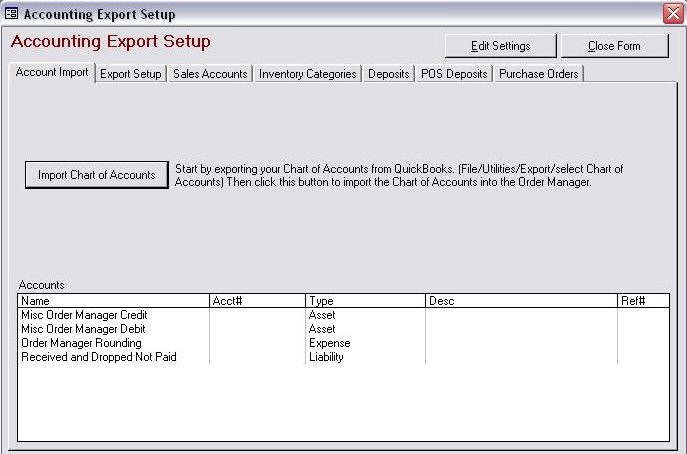Click the Acct# column header
This screenshot has width=687, height=454.
[257, 301]
